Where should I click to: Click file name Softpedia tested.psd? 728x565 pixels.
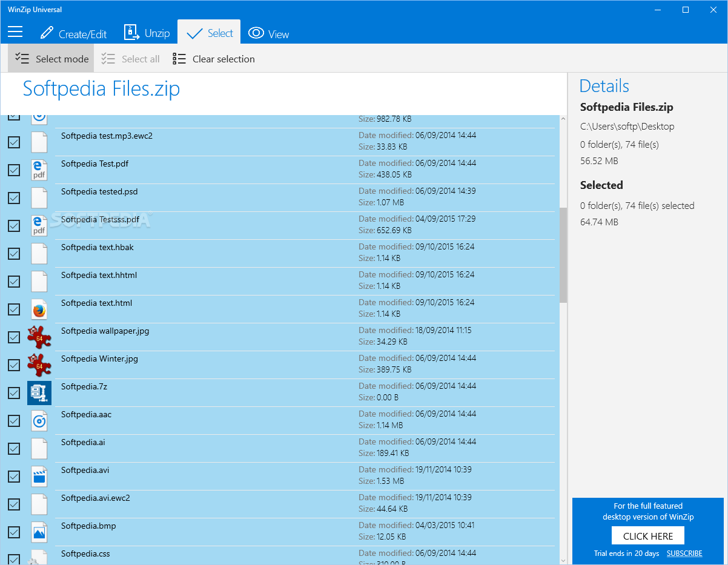(x=99, y=191)
